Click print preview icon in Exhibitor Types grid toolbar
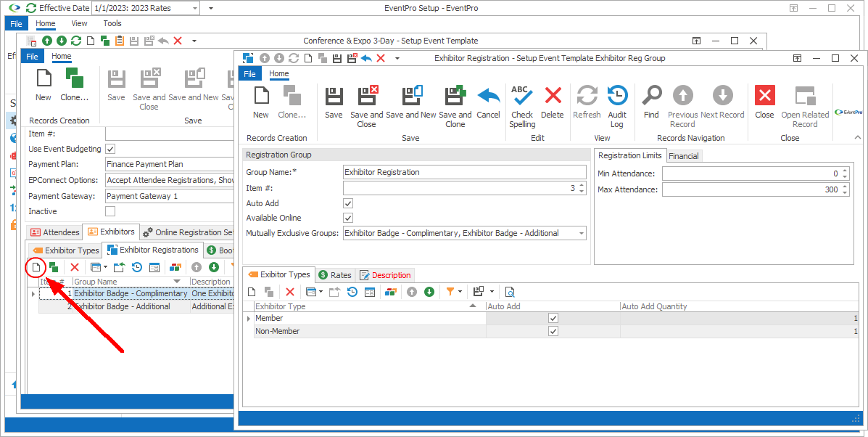868x437 pixels. (x=510, y=292)
